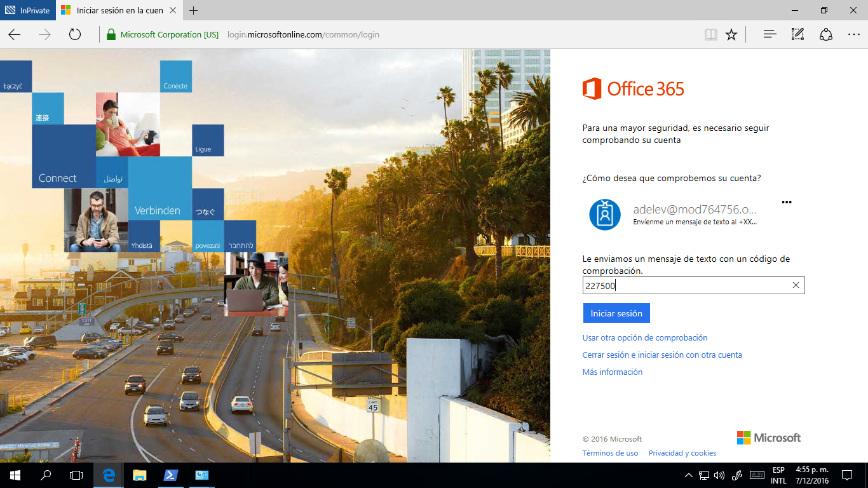
Task: Select the Iniciar sesión browser tab
Action: point(119,10)
